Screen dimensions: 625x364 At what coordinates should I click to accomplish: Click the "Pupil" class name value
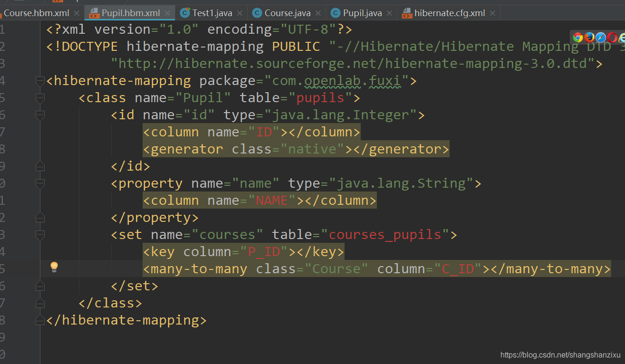[x=203, y=98]
